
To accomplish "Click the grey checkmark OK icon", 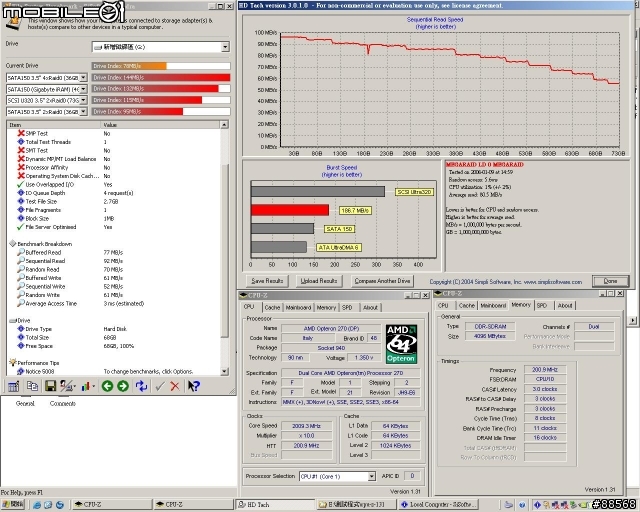I will (x=160, y=386).
